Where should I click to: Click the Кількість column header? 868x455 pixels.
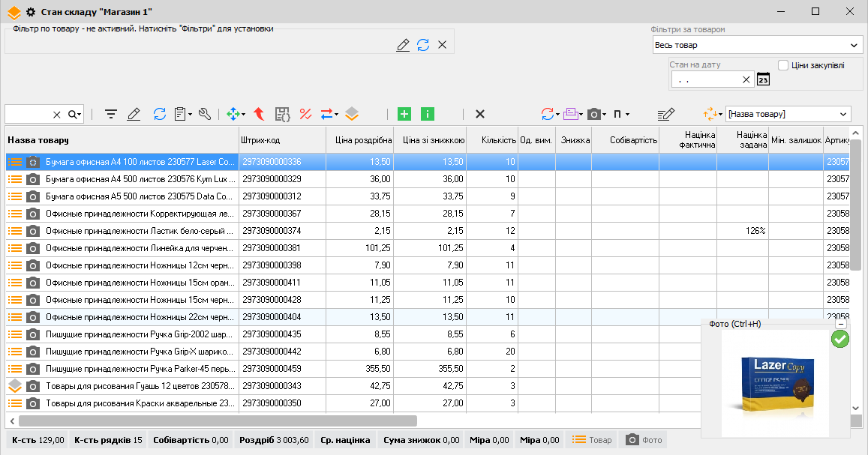pos(498,140)
